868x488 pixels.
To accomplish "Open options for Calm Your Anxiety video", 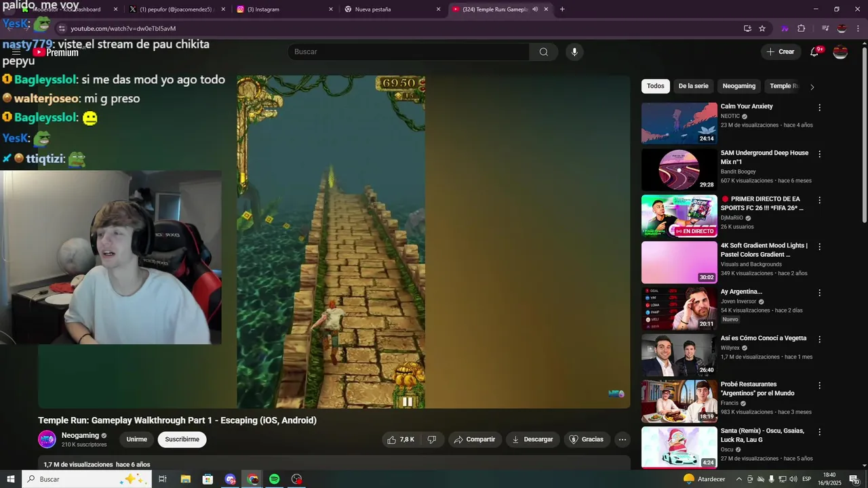I will pyautogui.click(x=819, y=108).
